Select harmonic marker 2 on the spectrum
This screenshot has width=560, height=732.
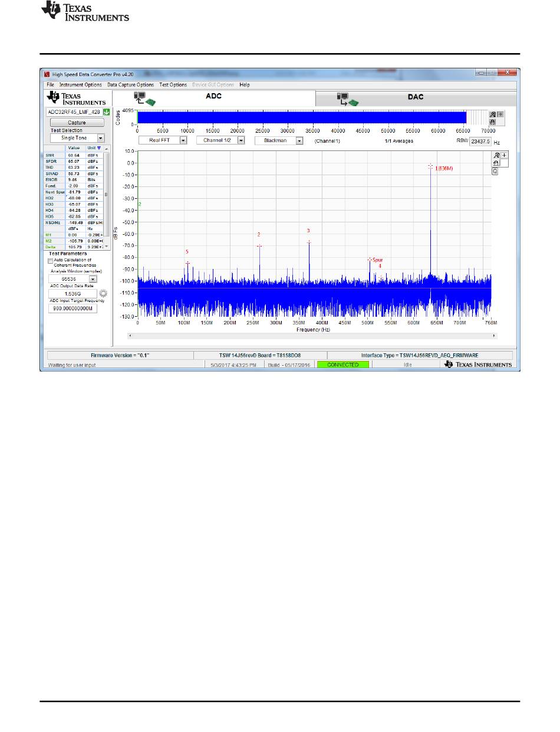[x=259, y=246]
